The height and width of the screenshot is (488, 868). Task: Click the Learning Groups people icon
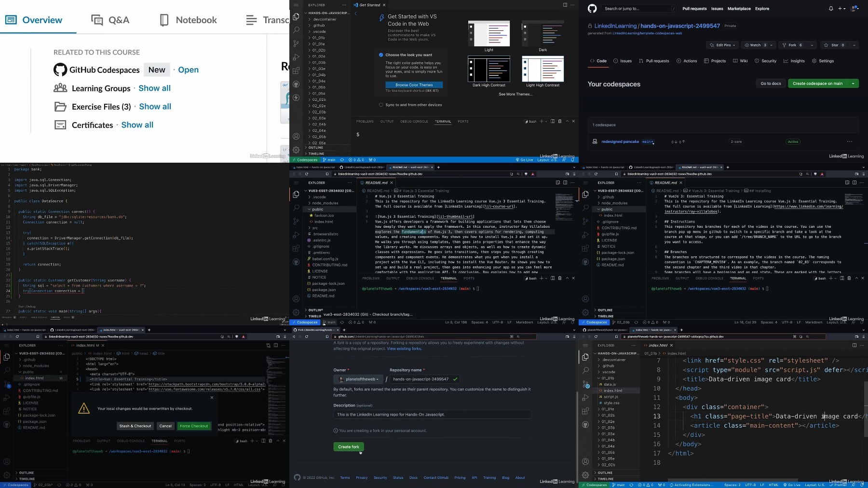[60, 88]
